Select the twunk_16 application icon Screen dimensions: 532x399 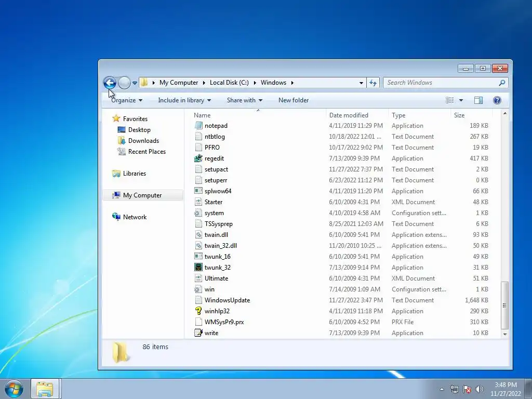tap(198, 257)
